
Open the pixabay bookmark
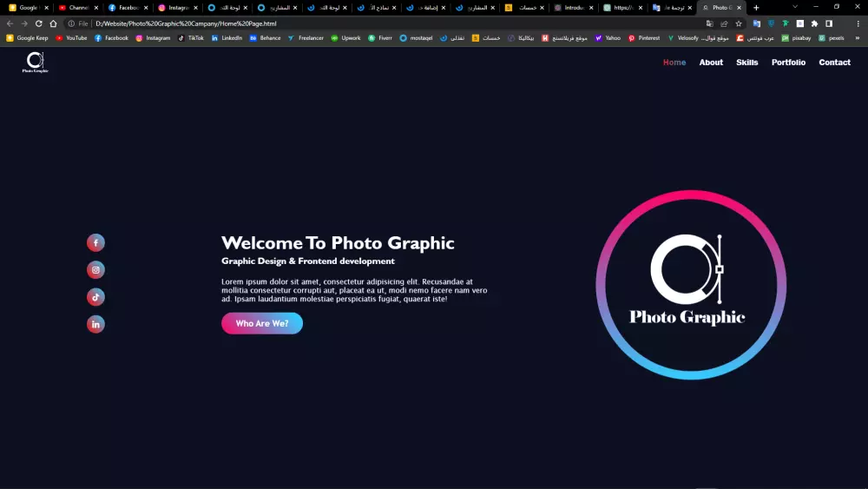(796, 38)
